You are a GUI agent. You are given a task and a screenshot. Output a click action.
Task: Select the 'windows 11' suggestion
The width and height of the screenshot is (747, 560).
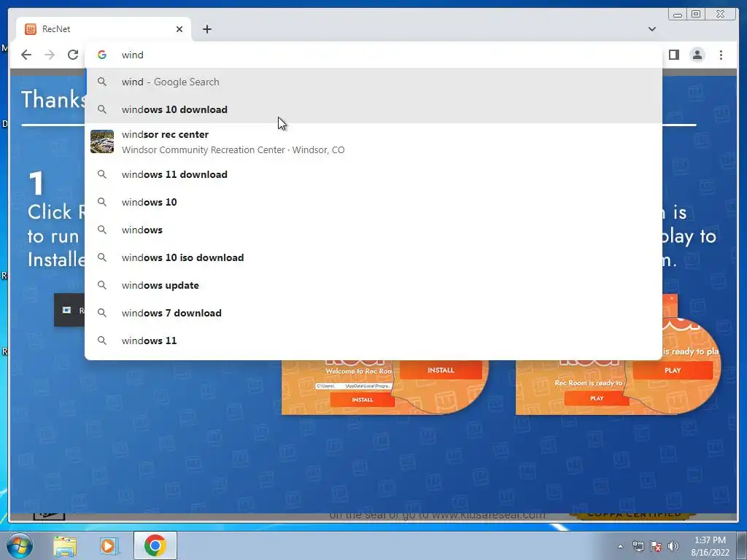(x=373, y=341)
